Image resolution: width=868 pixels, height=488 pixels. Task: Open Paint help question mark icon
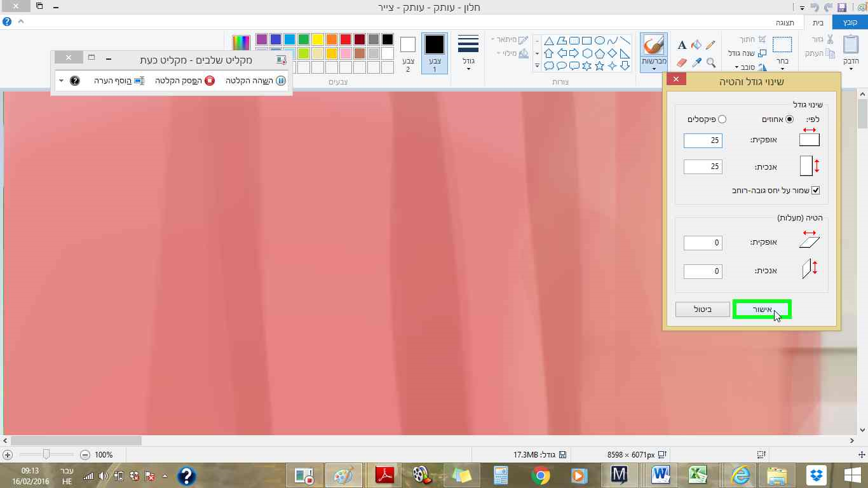7,22
